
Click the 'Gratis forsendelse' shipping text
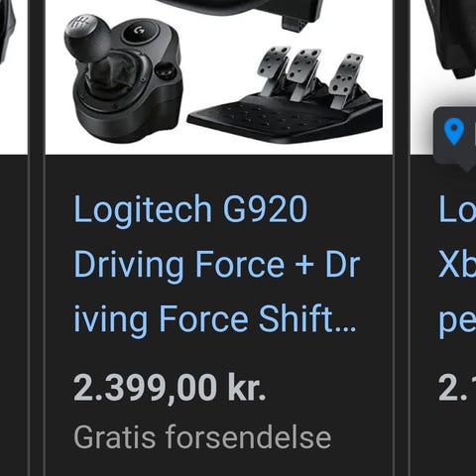pyautogui.click(x=202, y=437)
